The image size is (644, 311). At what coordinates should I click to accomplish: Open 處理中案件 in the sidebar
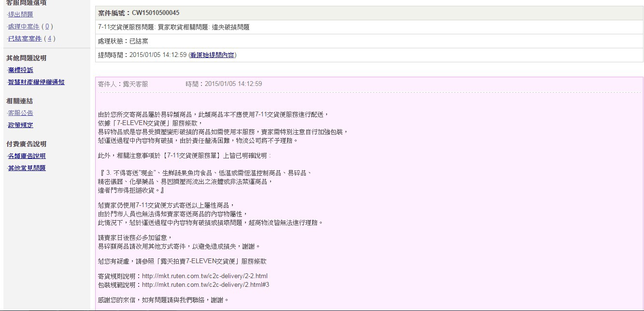[24, 27]
